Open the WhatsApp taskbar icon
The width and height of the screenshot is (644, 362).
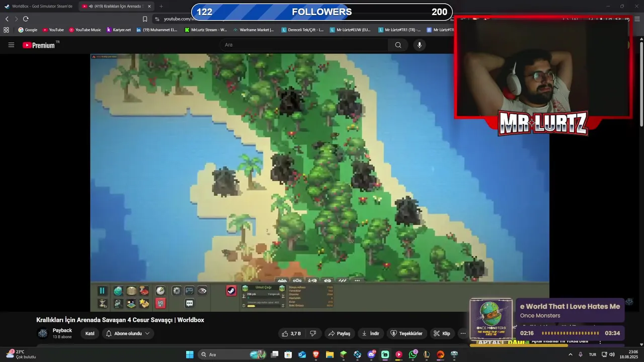click(x=413, y=354)
